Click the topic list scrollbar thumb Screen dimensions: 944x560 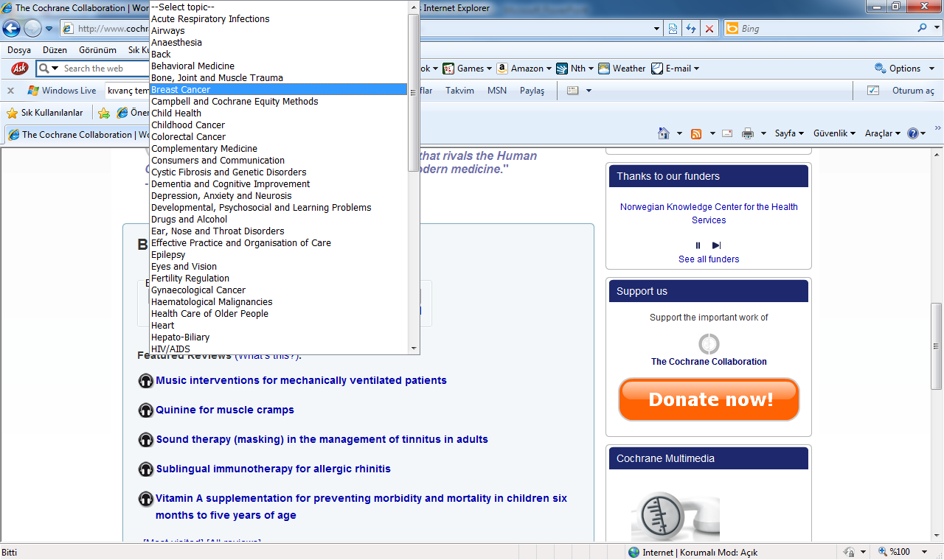(x=414, y=92)
